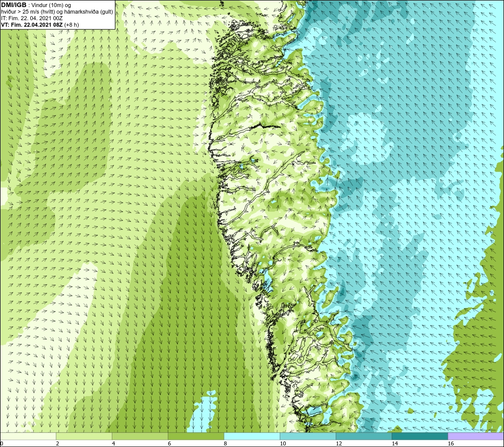Click the "hviður > 25 m/s (hvítt)" header line

(x=57, y=12)
